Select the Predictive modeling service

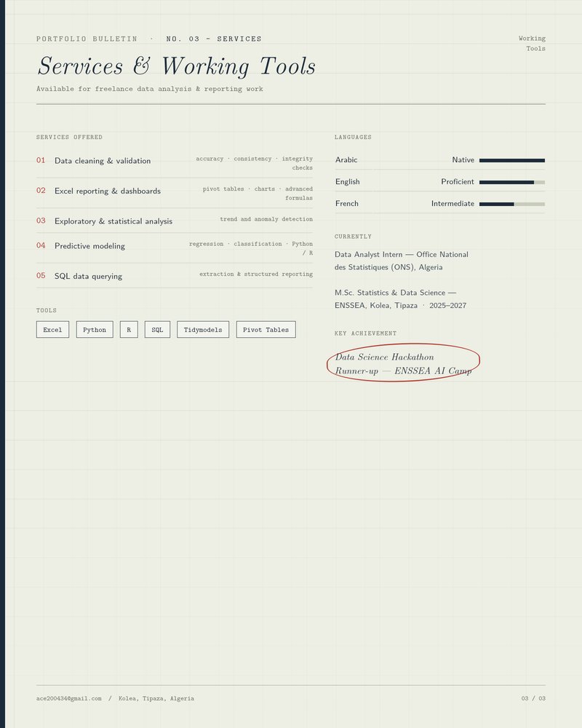175,248
